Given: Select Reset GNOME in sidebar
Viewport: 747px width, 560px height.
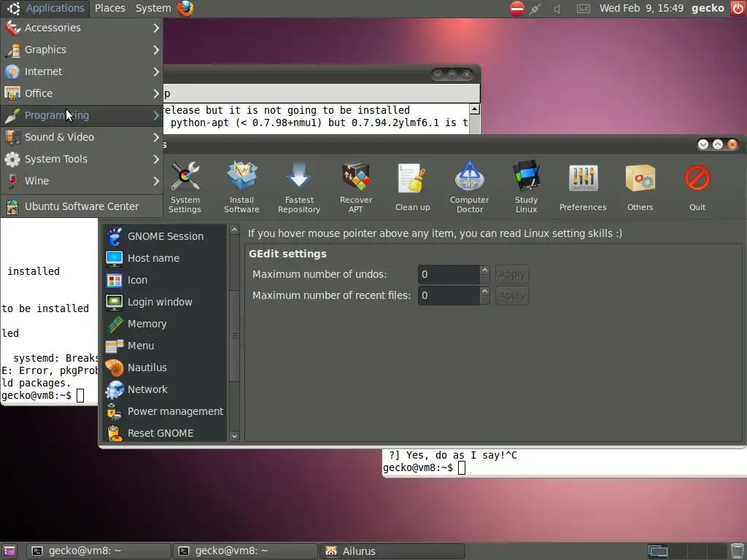Looking at the screenshot, I should [x=164, y=432].
